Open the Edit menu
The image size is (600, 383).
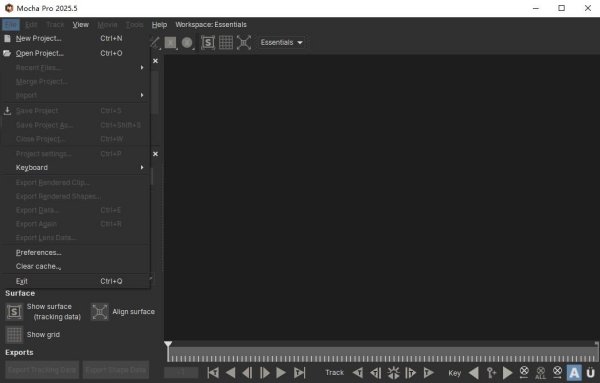[x=31, y=24]
